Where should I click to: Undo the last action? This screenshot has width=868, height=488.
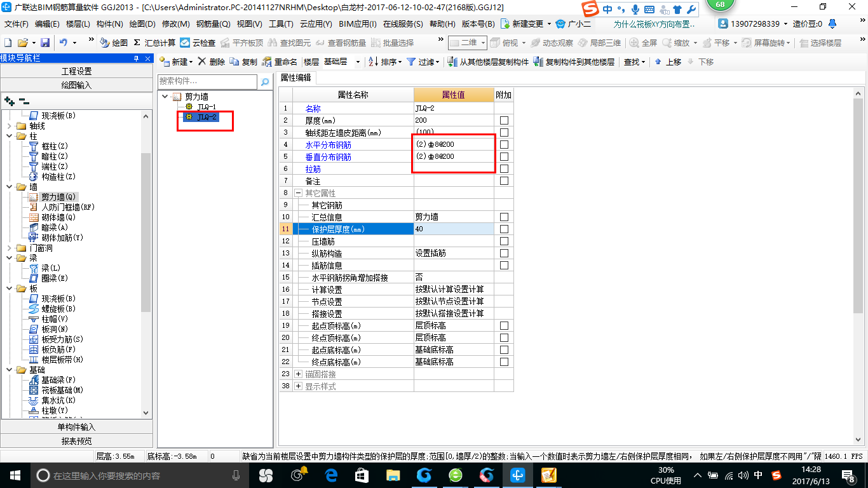(x=64, y=43)
